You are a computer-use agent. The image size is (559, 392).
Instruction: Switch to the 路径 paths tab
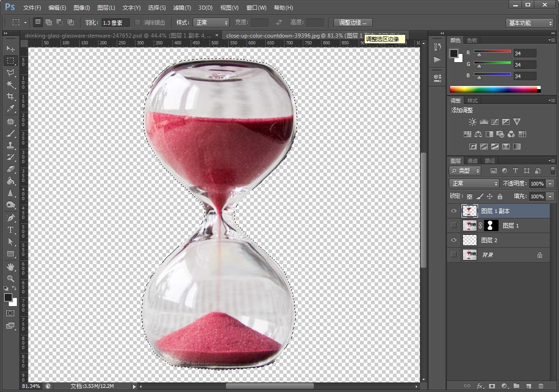(490, 161)
